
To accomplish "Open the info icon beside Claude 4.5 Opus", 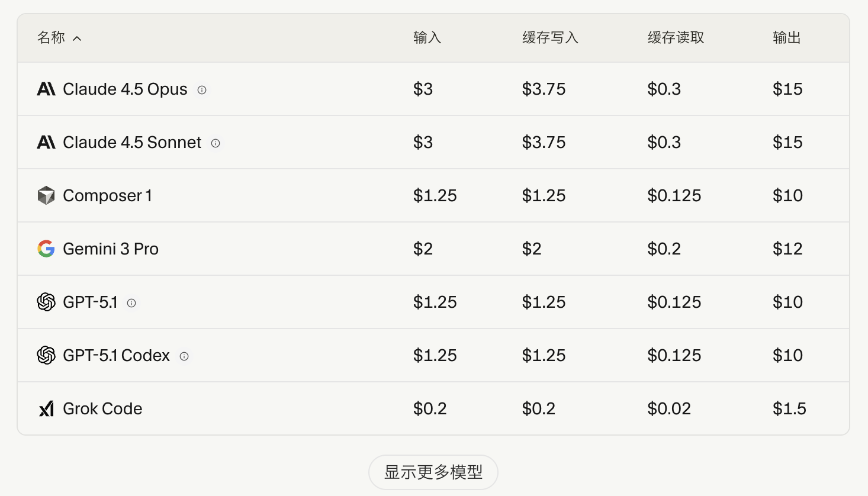I will [x=201, y=90].
